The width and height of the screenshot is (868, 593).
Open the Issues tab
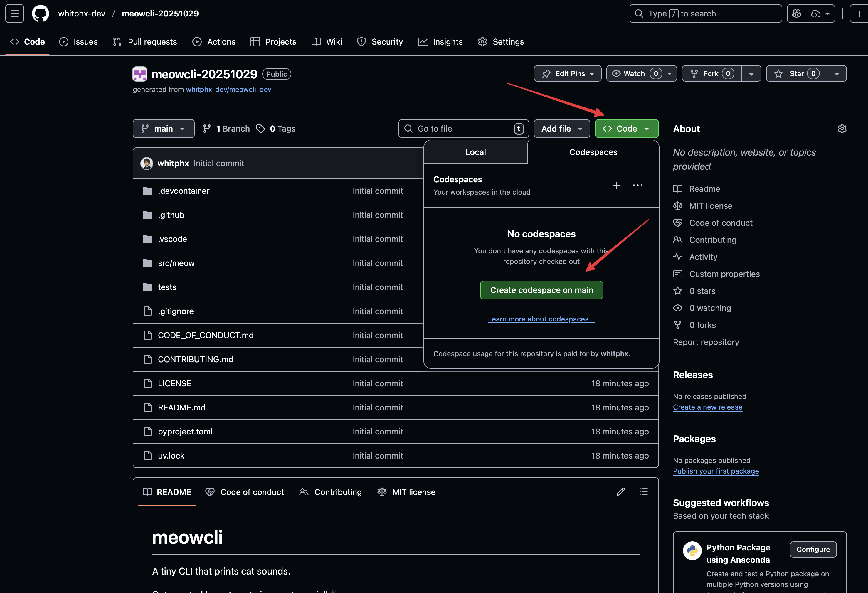(78, 42)
